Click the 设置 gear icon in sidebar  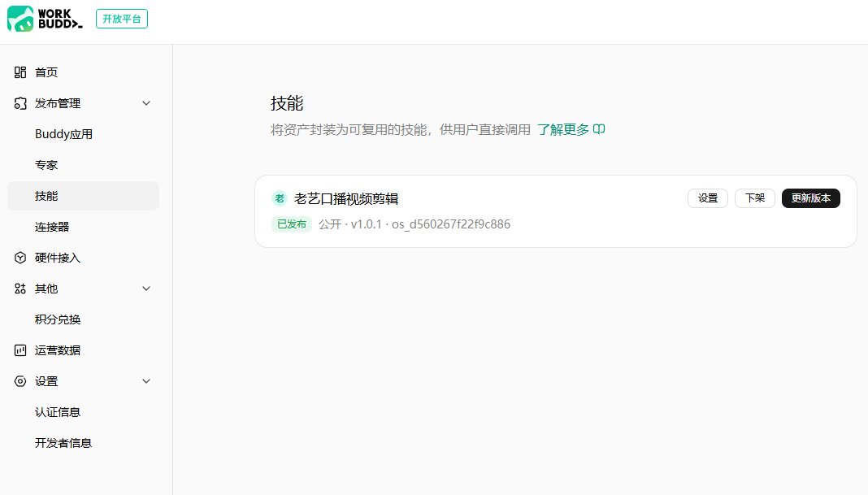(x=20, y=381)
